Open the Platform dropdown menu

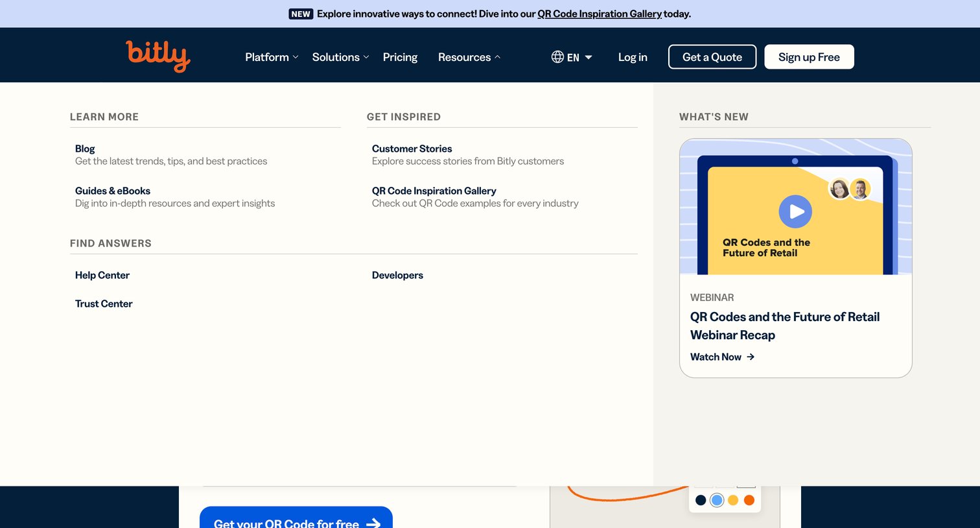pos(272,57)
